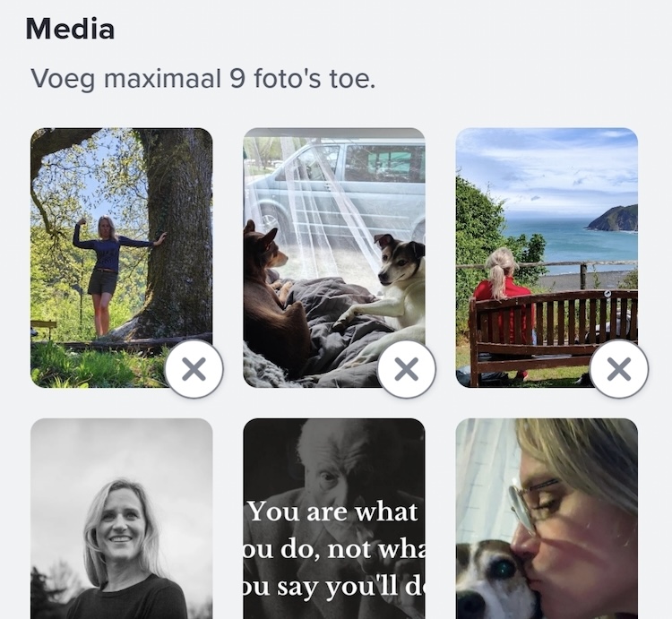Delete the two dogs photo using X
The width and height of the screenshot is (672, 619).
(x=406, y=368)
